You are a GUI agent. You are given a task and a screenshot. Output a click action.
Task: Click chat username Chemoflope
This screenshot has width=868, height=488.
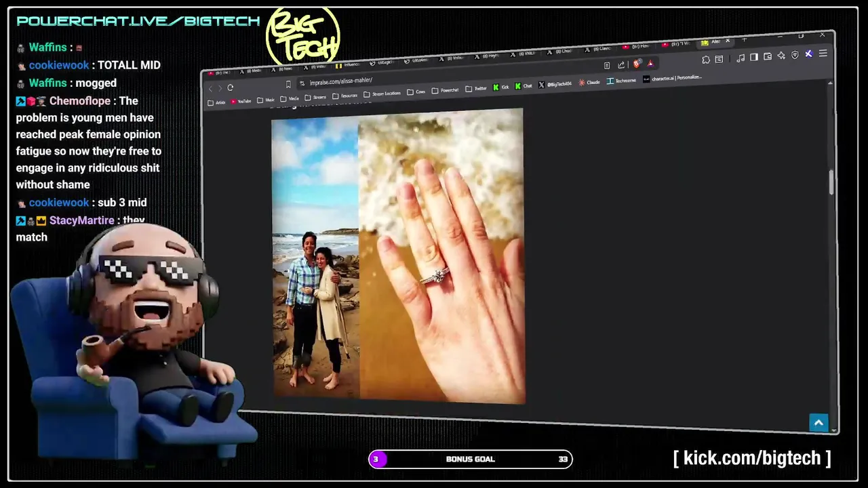(80, 100)
